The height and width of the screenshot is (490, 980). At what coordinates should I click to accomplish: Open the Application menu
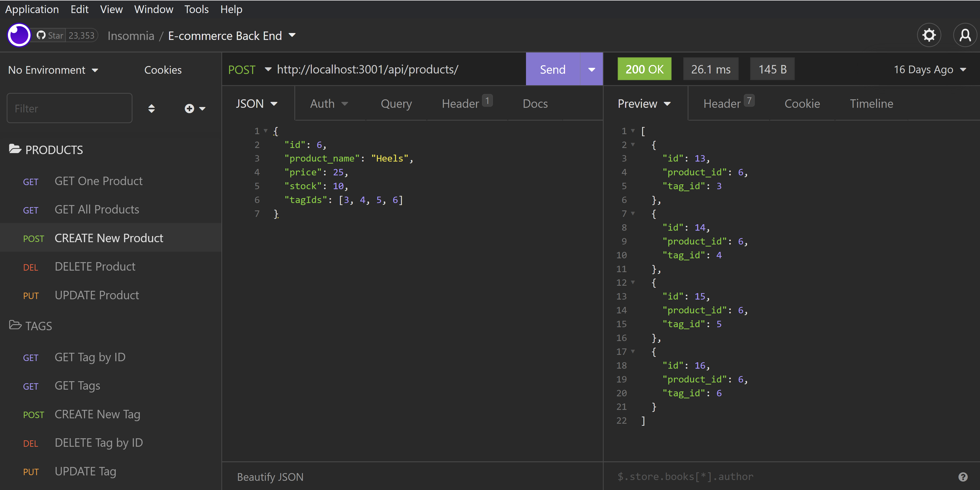32,9
